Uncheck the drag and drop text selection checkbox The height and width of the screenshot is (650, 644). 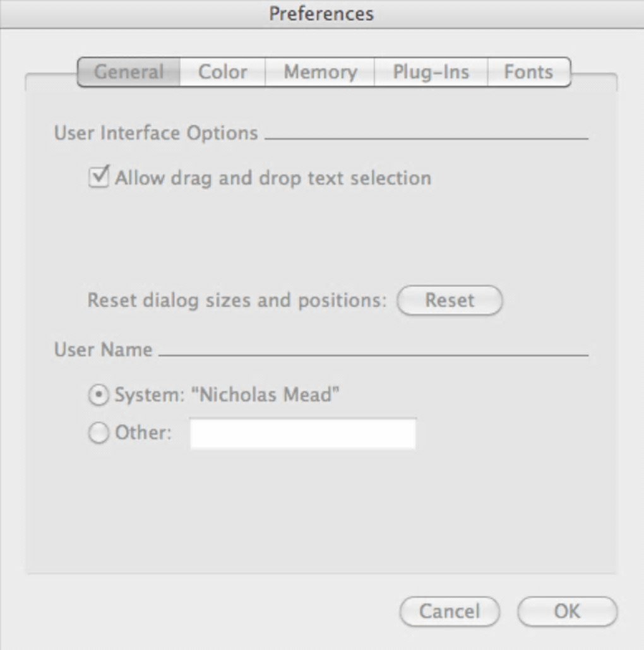pos(98,177)
